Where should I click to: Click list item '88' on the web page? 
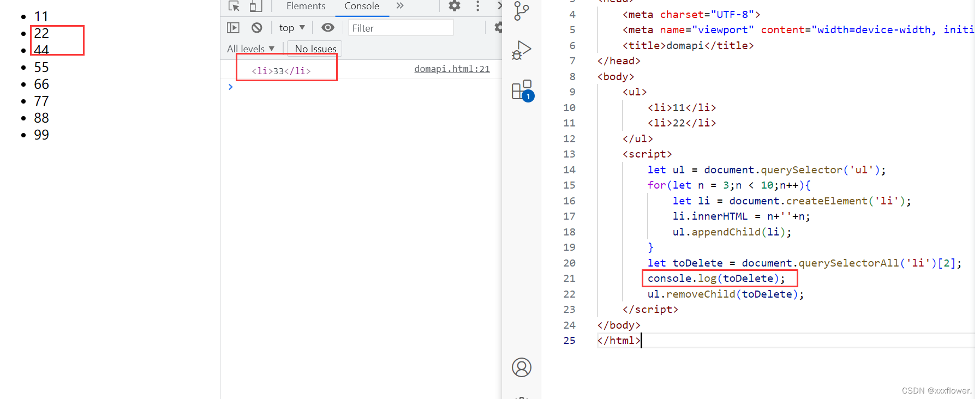pyautogui.click(x=41, y=118)
